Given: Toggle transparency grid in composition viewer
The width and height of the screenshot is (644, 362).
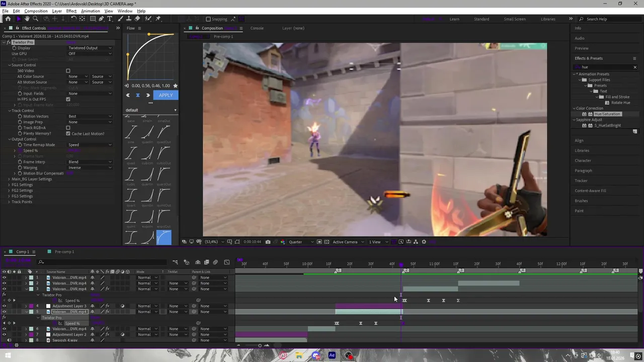Looking at the screenshot, I should point(327,242).
